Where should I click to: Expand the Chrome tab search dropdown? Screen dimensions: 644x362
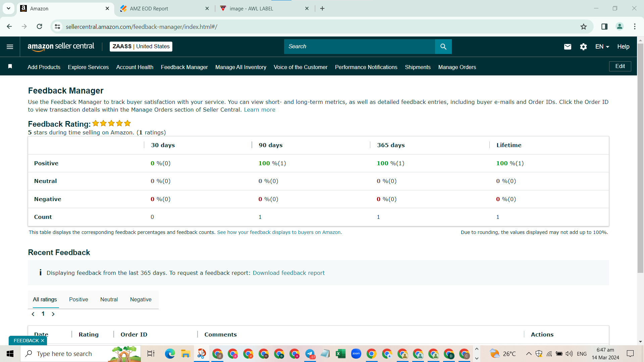8,8
